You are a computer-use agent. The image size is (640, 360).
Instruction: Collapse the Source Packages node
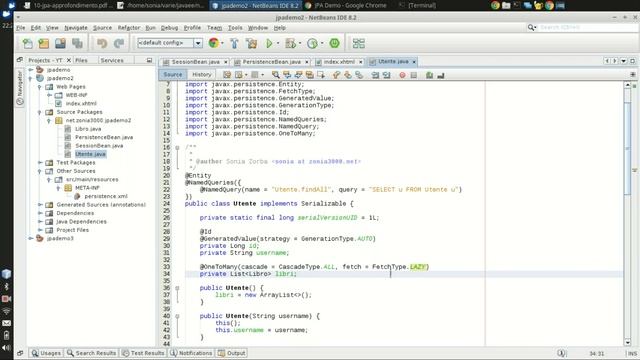(40, 112)
